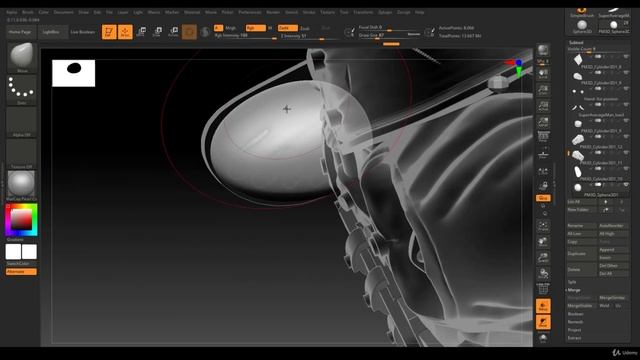Image resolution: width=640 pixels, height=360 pixels.
Task: Click the Zoom3D icon
Action: coord(543,258)
